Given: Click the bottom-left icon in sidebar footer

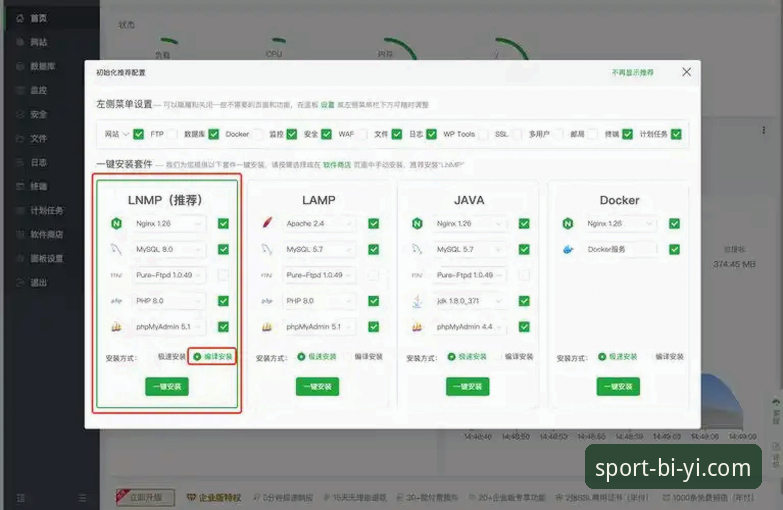Looking at the screenshot, I should [x=20, y=498].
